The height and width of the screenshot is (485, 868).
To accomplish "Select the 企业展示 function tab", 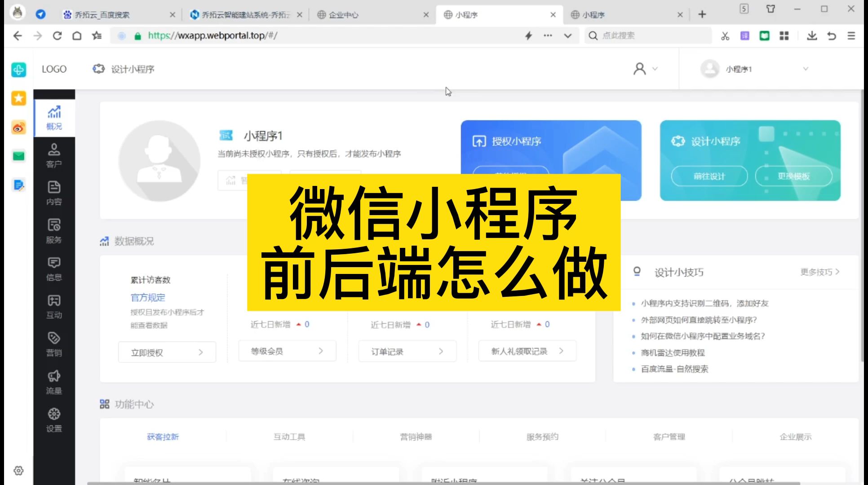I will point(796,436).
